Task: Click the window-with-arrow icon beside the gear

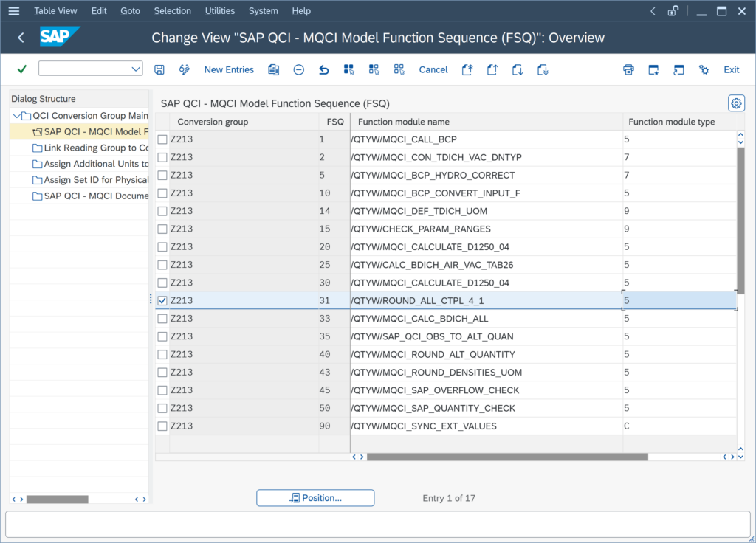Action: (679, 69)
